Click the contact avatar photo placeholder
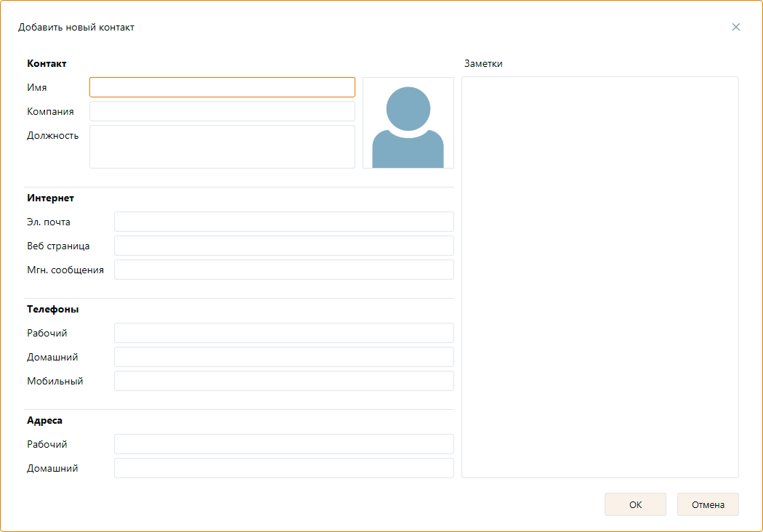Image resolution: width=763 pixels, height=532 pixels. click(x=408, y=123)
